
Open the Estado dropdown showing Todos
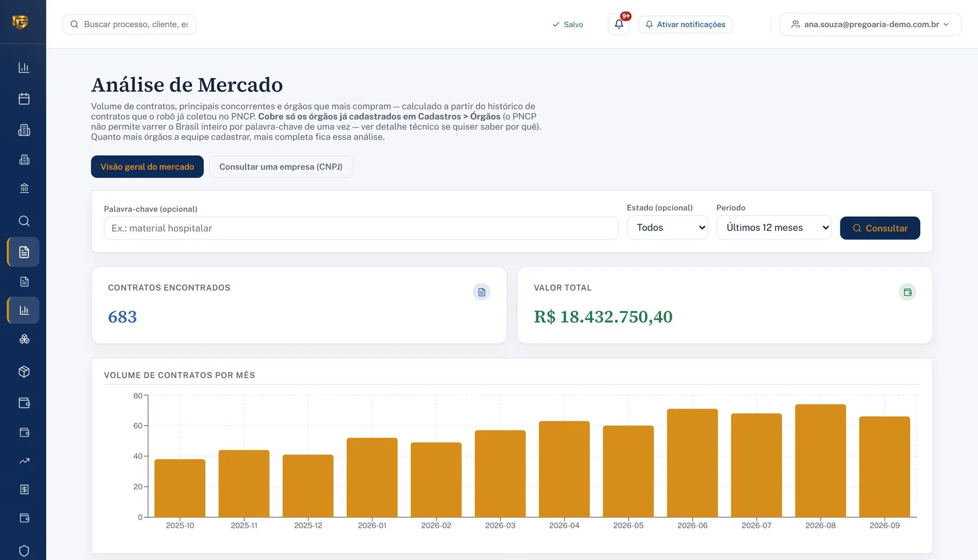667,228
